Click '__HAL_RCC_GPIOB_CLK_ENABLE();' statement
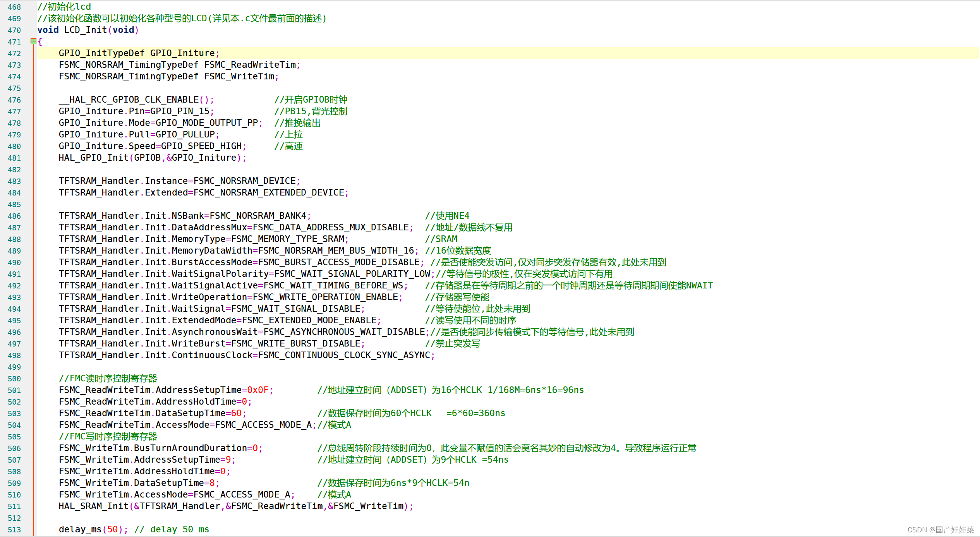Image resolution: width=980 pixels, height=537 pixels. click(137, 100)
